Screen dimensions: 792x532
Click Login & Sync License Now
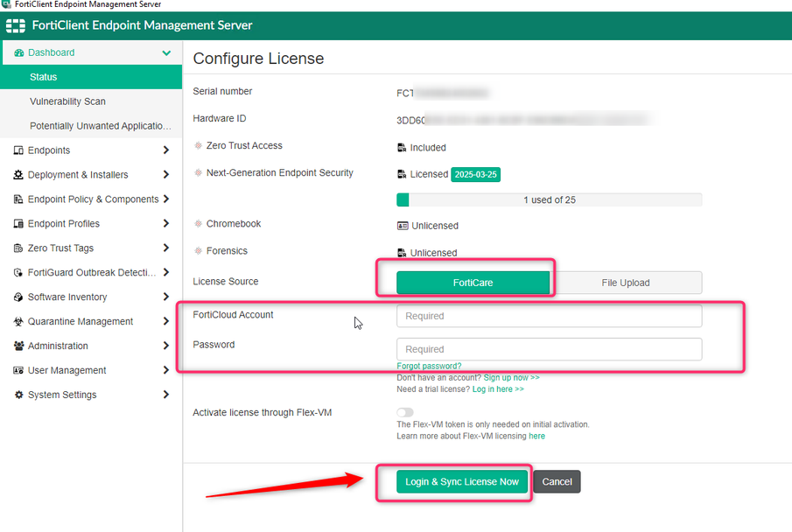pyautogui.click(x=462, y=481)
